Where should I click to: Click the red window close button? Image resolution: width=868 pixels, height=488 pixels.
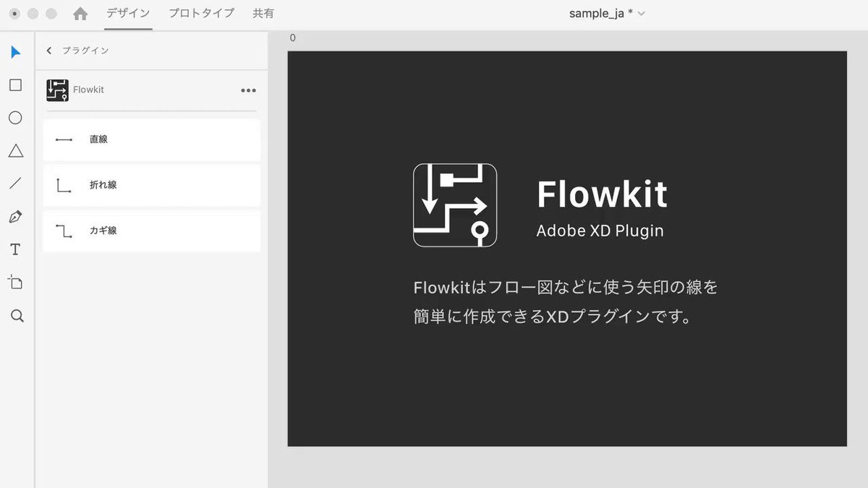click(x=14, y=14)
